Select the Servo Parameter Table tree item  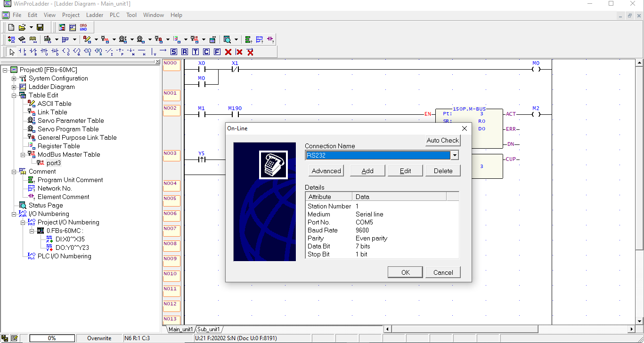tap(71, 120)
